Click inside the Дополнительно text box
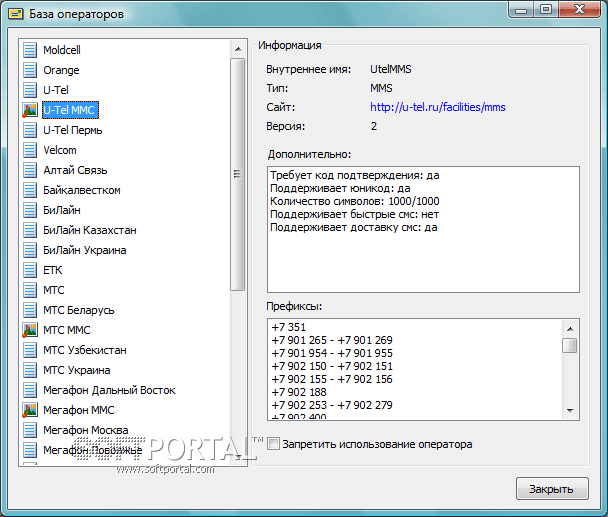Viewport: 608px width, 517px height. [423, 230]
